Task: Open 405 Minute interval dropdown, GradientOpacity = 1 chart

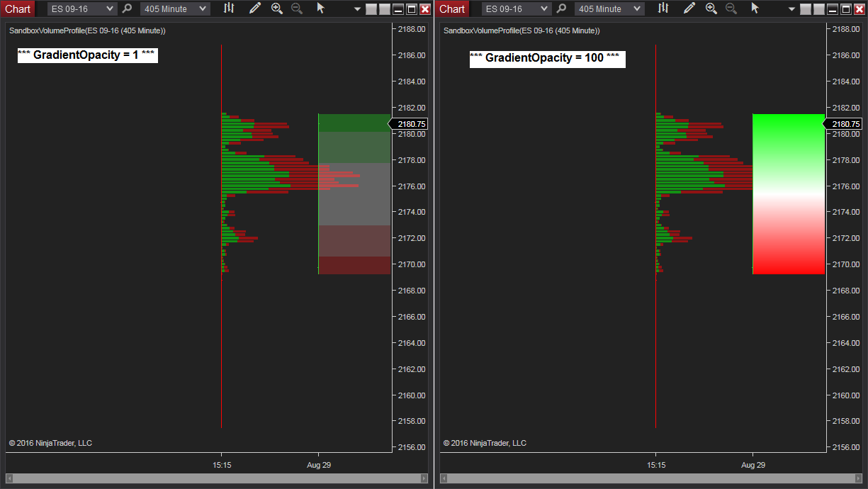Action: (175, 9)
